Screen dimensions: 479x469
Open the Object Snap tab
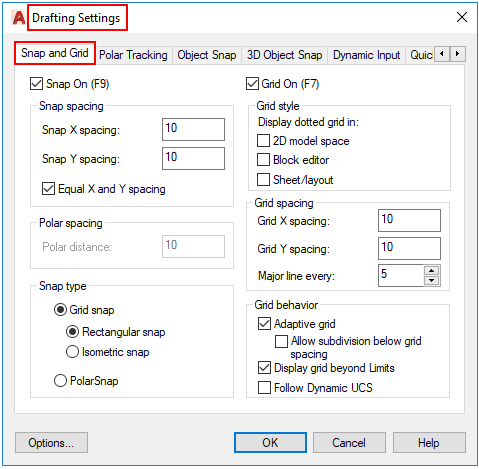coord(207,55)
